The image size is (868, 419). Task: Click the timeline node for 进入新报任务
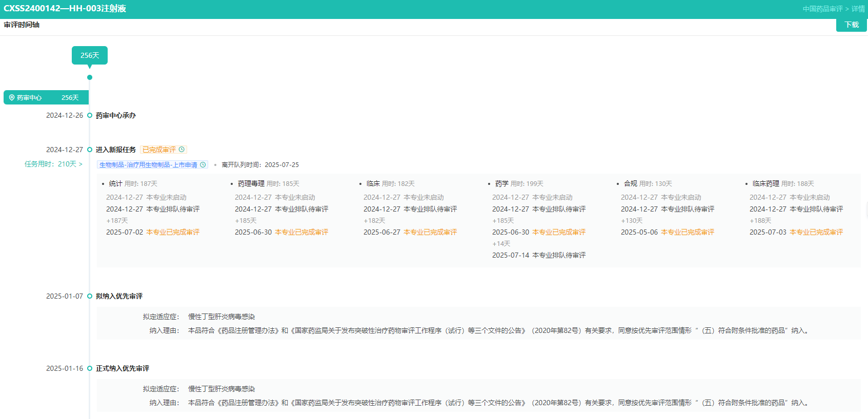(x=90, y=150)
